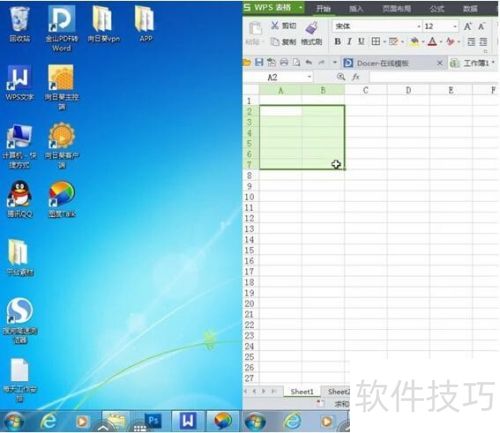500x433 pixels.
Task: Select the Tencent QQ penguin desktop icon
Action: (20, 199)
